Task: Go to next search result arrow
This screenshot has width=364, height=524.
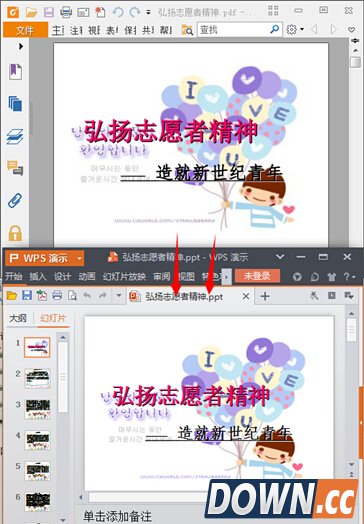Action: coord(333,29)
